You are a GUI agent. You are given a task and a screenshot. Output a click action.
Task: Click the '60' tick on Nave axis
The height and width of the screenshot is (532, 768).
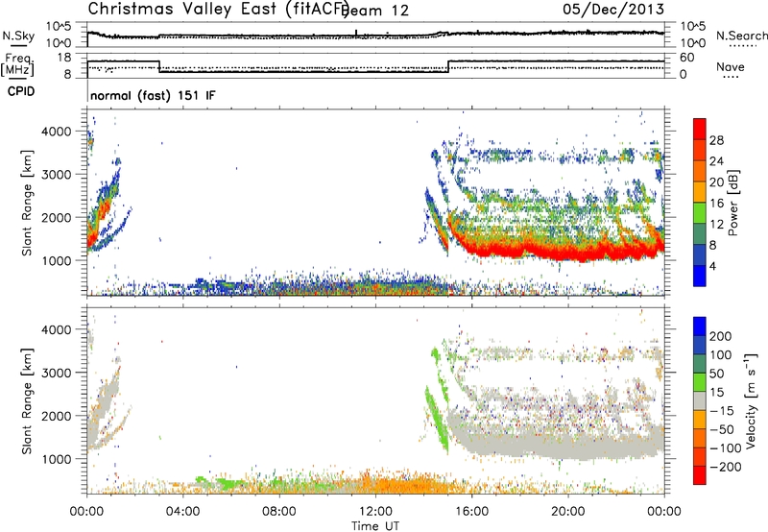click(x=686, y=58)
